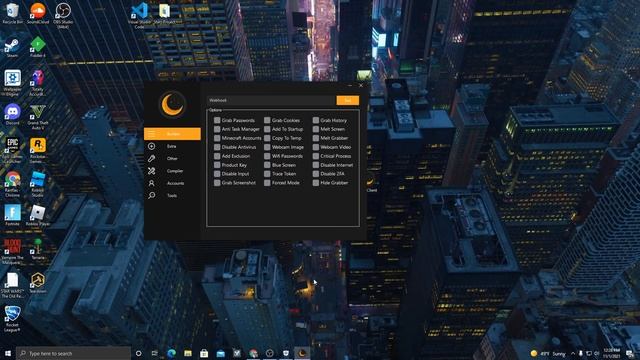Viewport: 640px width, 360px height.
Task: Toggle the Blue Screen checkbox
Action: tap(267, 165)
